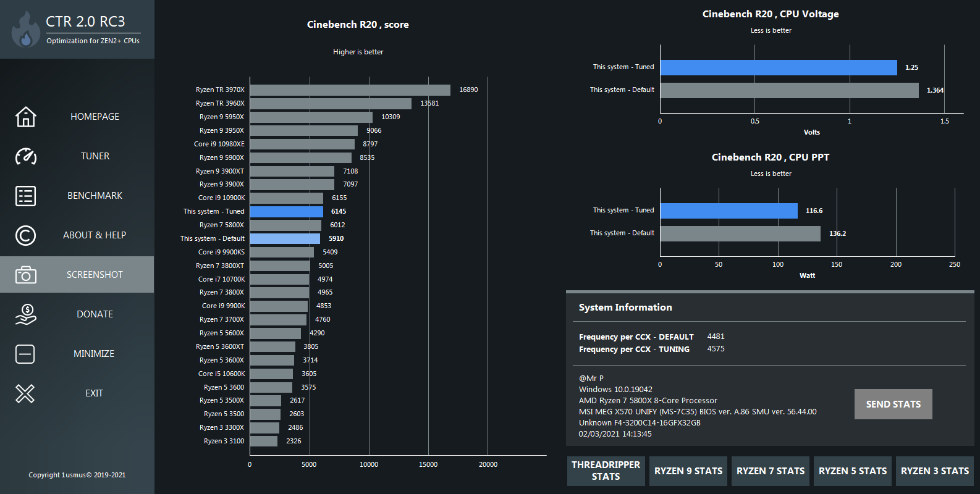Click the AMD Ryzen 7 5800X processor line

648,401
